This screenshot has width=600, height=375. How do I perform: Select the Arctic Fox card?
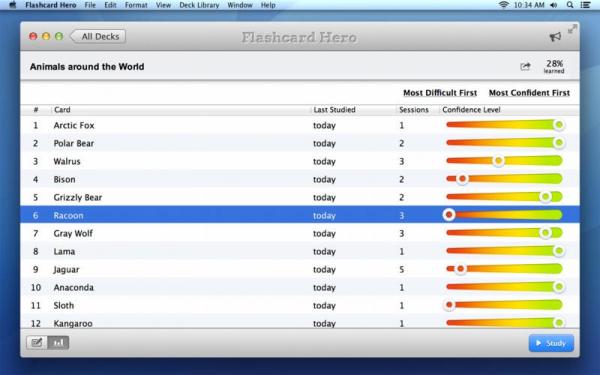click(300, 125)
